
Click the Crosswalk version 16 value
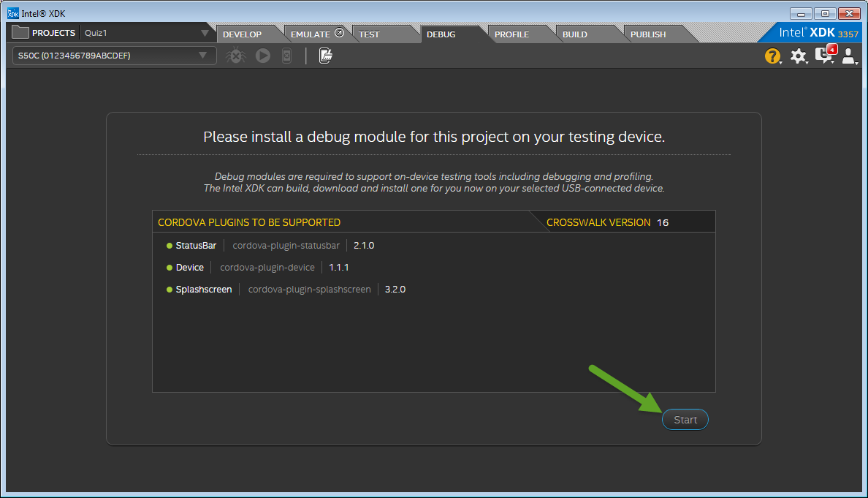(x=663, y=223)
